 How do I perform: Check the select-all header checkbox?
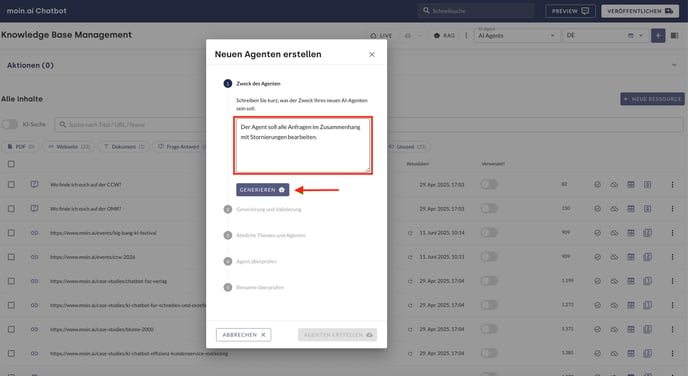coord(11,164)
